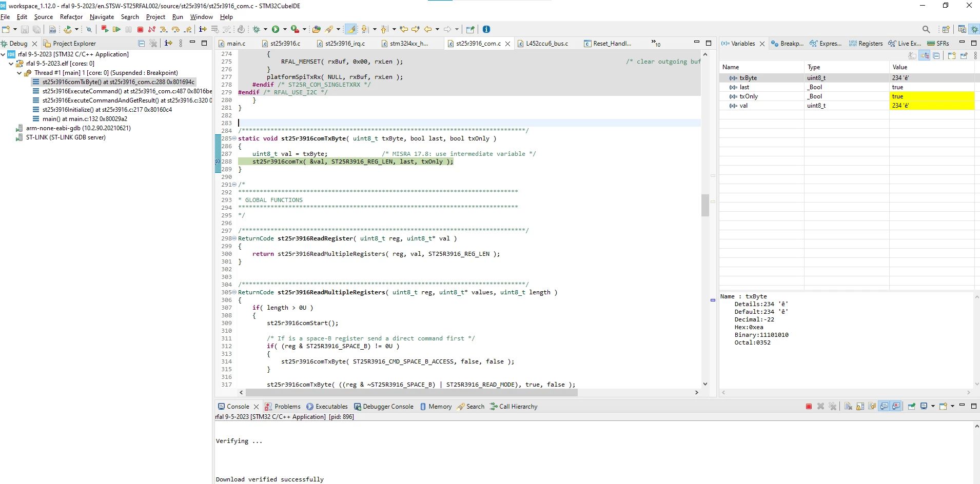Screen dimensions: 980x484
Task: Click the toolbar Search magnifier icon
Action: (x=926, y=29)
